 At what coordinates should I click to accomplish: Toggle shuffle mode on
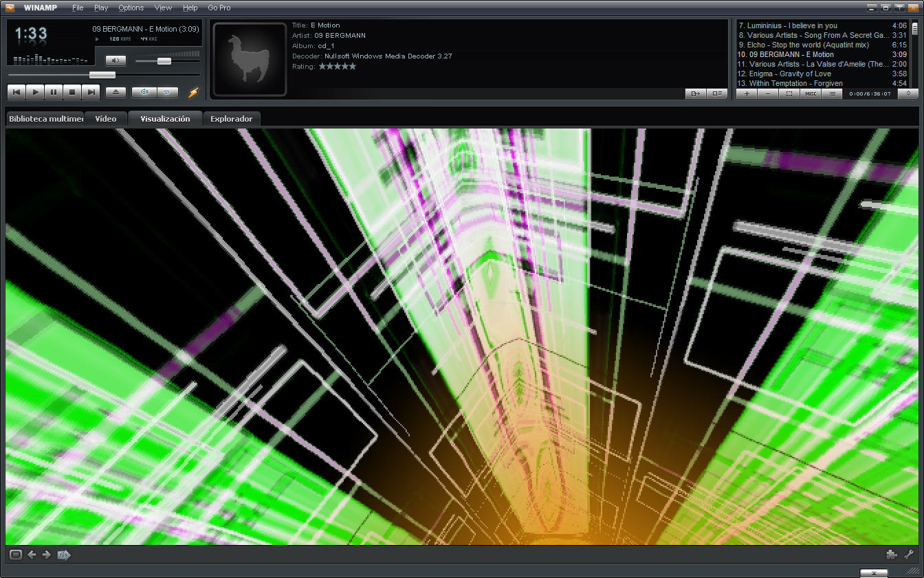(144, 92)
